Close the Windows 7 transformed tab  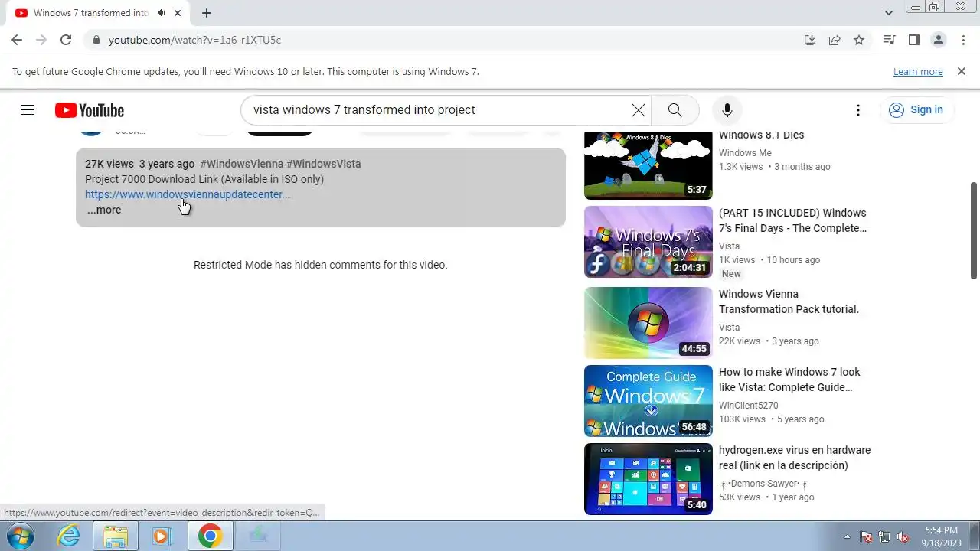pos(178,13)
